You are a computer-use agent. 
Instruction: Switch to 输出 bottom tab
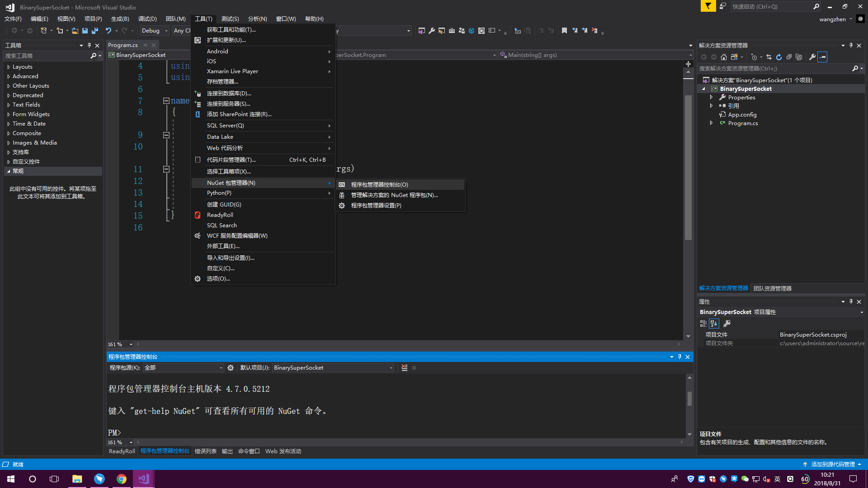coord(227,451)
